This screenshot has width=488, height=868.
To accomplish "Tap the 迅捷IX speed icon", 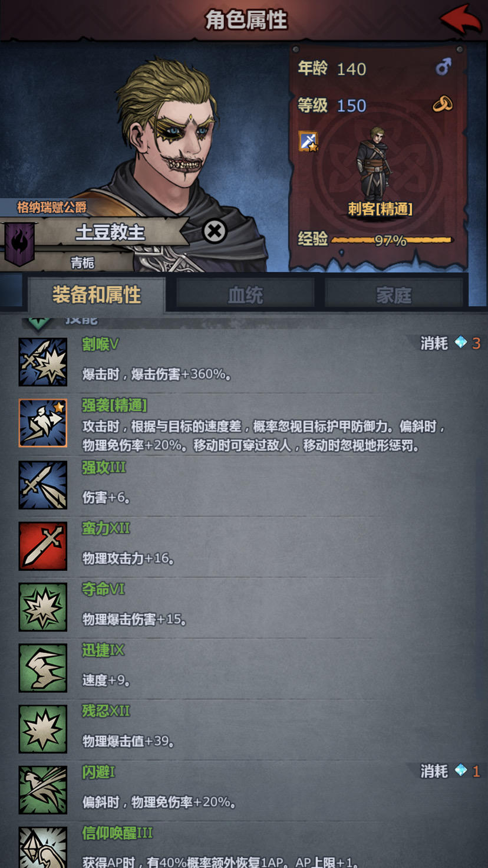I will point(42,668).
